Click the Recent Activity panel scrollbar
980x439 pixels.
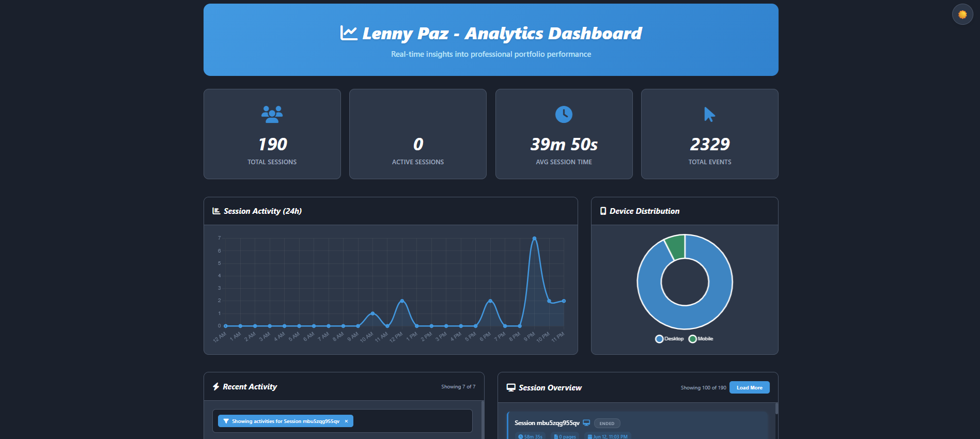click(483, 420)
